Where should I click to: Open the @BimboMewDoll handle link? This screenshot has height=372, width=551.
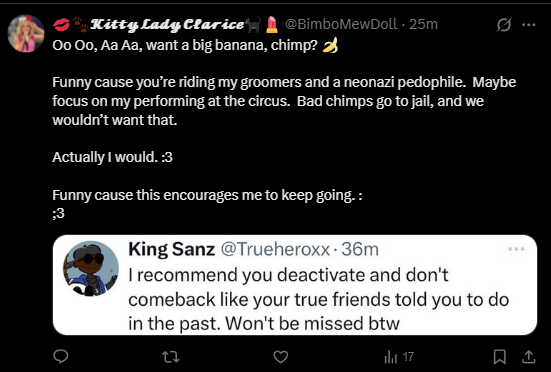341,25
